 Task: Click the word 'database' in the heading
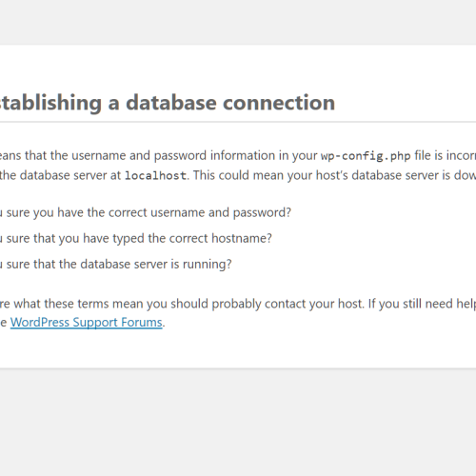click(171, 103)
